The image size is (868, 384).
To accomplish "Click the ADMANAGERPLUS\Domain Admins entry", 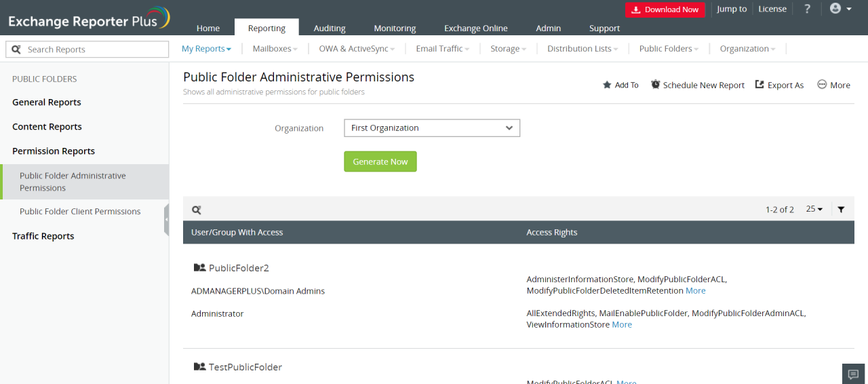I will [258, 291].
